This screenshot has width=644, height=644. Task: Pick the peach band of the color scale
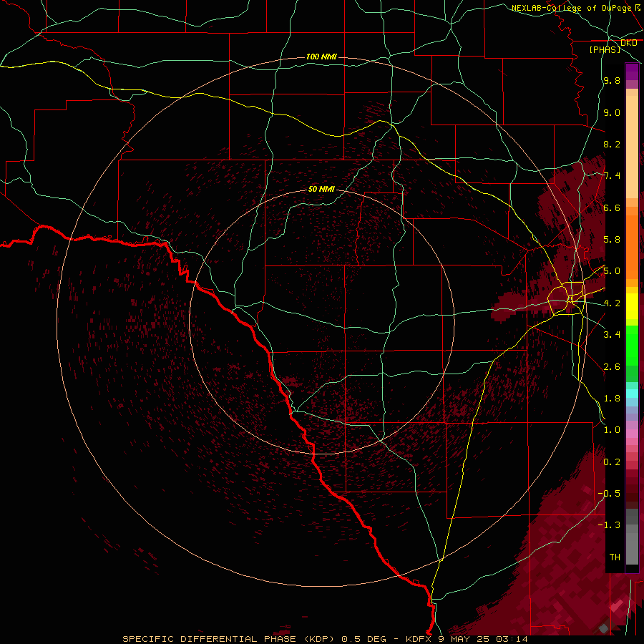point(632,146)
